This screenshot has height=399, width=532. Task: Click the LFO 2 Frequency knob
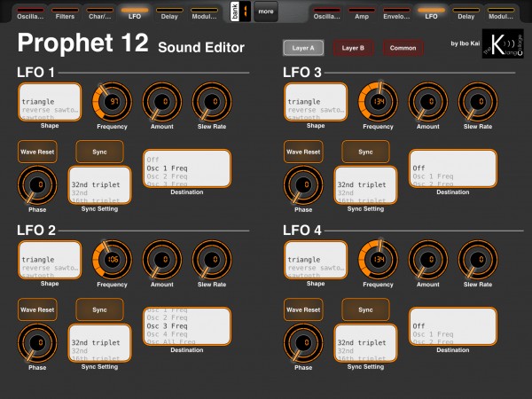112,260
